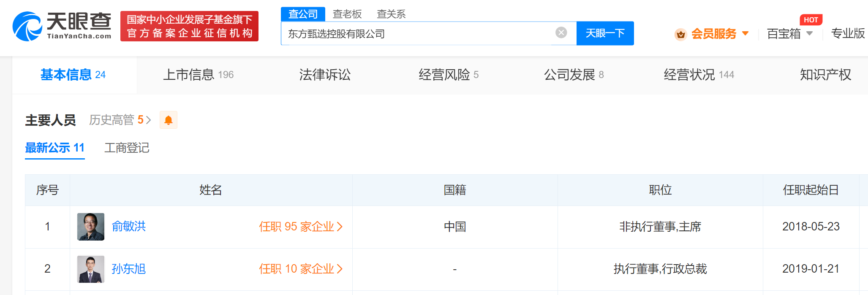
Task: Click the 2018-05-23 date cell
Action: pyautogui.click(x=811, y=227)
